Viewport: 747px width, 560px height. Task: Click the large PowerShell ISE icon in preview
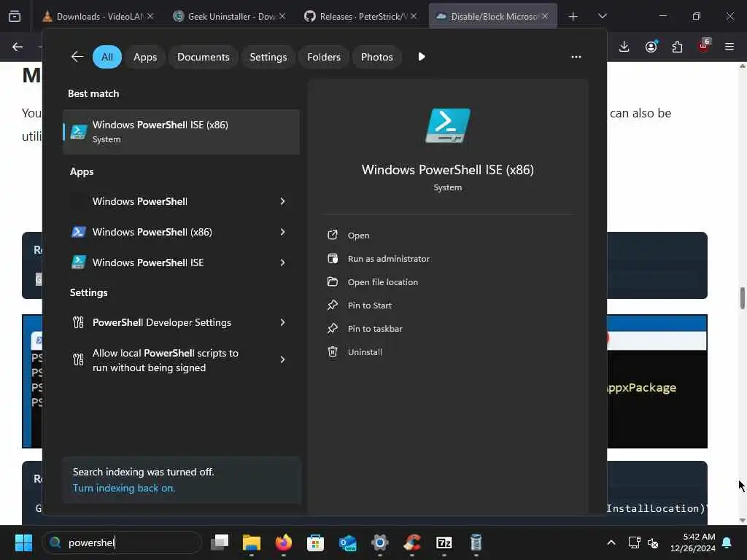coord(447,125)
